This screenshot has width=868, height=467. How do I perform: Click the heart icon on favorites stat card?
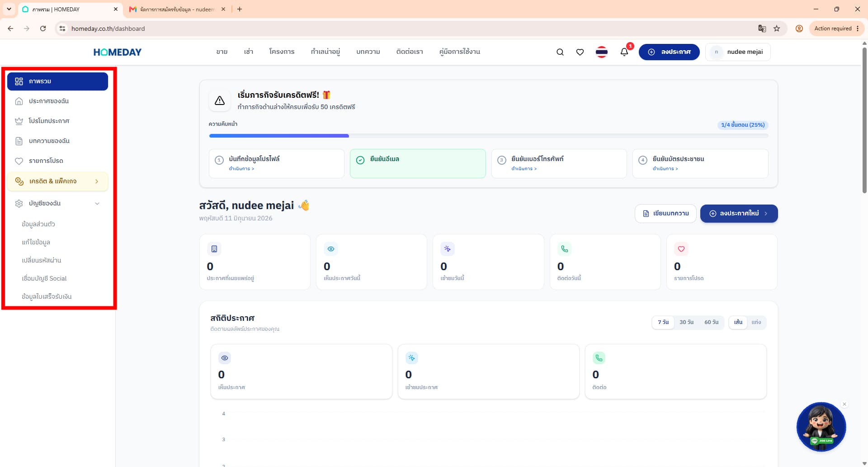click(x=681, y=249)
